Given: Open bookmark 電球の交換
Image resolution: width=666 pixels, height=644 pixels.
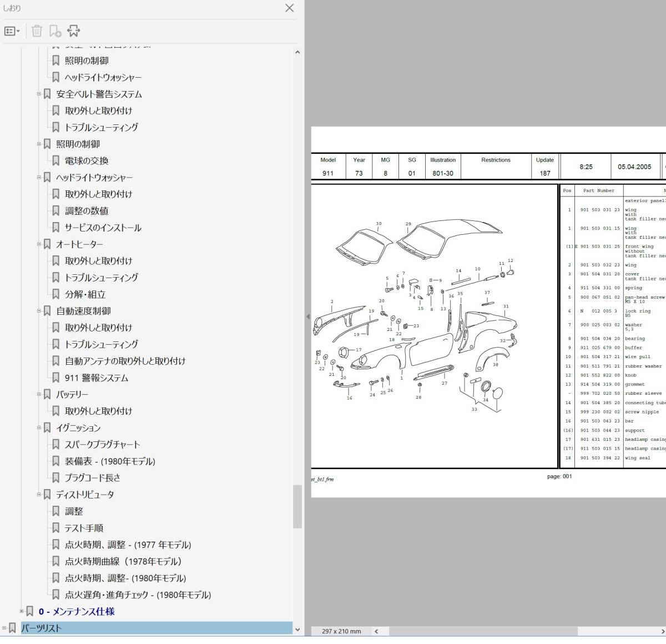Looking at the screenshot, I should (87, 161).
